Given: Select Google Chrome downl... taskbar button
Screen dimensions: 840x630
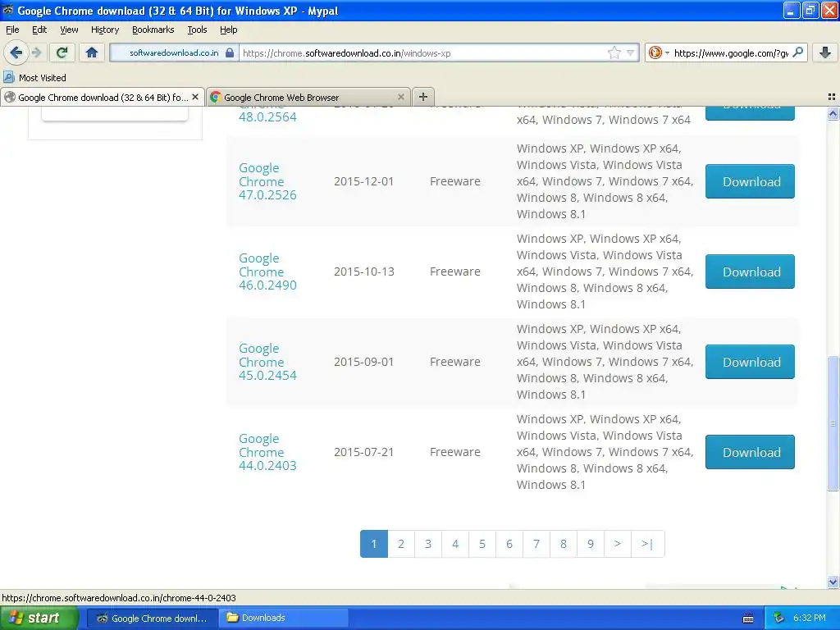Looking at the screenshot, I should coord(153,618).
